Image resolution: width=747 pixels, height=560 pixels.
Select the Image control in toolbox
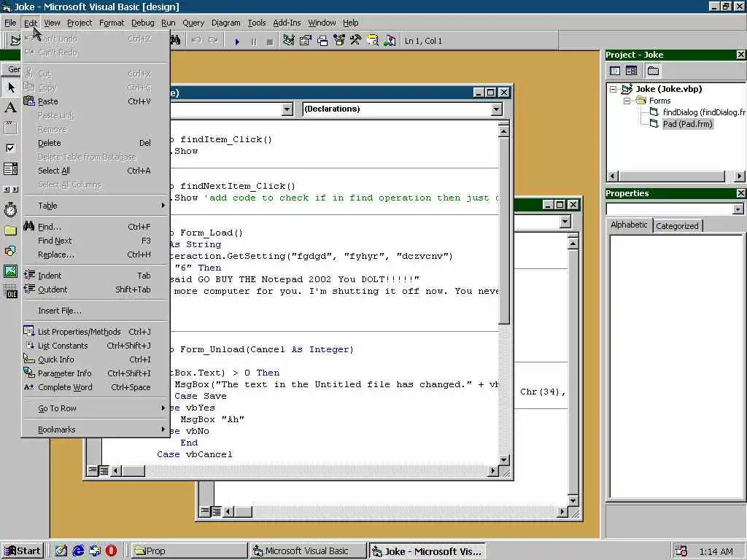click(10, 271)
